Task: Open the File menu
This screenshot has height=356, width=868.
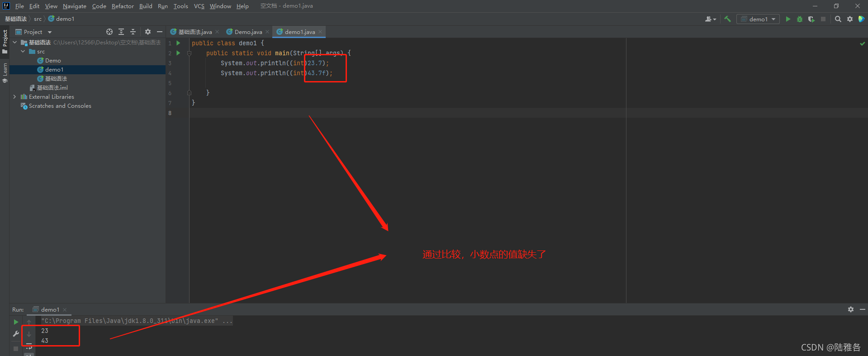Action: tap(19, 6)
